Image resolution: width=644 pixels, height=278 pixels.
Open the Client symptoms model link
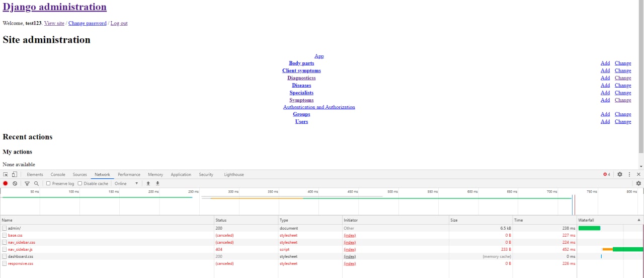pyautogui.click(x=301, y=71)
